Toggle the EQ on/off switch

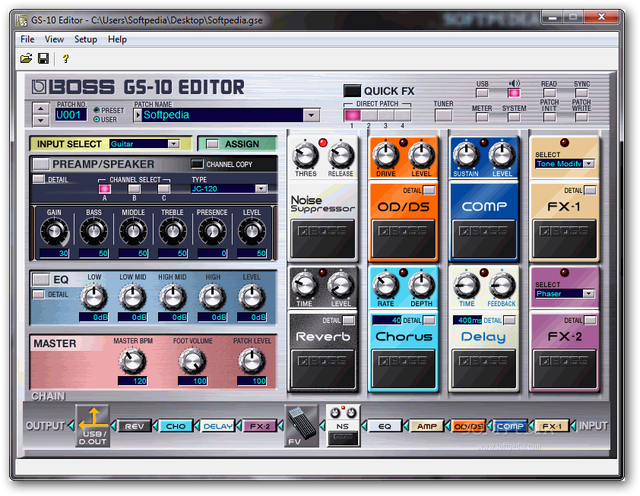[42, 278]
